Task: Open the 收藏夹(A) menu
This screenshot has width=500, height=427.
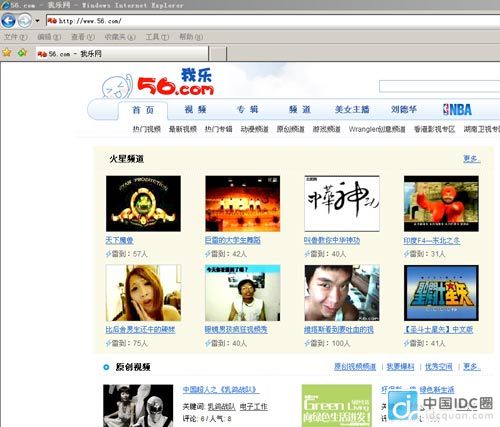Action: (120, 37)
